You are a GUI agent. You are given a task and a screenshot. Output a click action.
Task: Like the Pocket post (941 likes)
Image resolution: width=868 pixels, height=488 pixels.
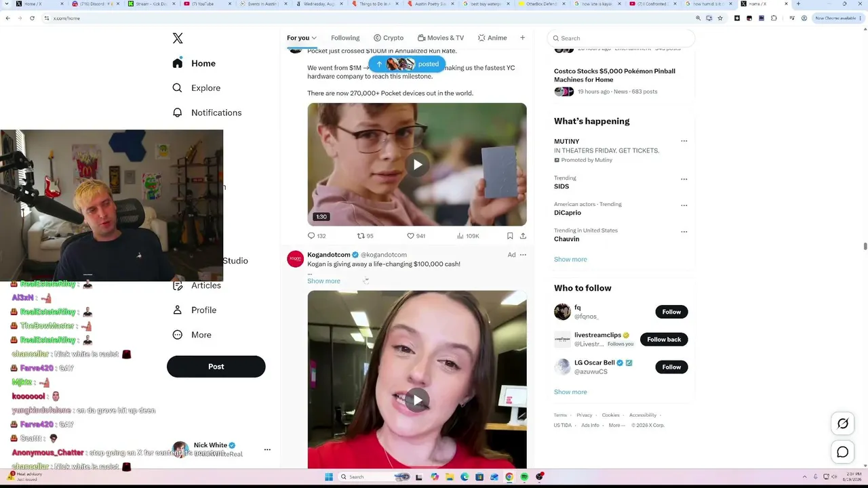point(416,236)
